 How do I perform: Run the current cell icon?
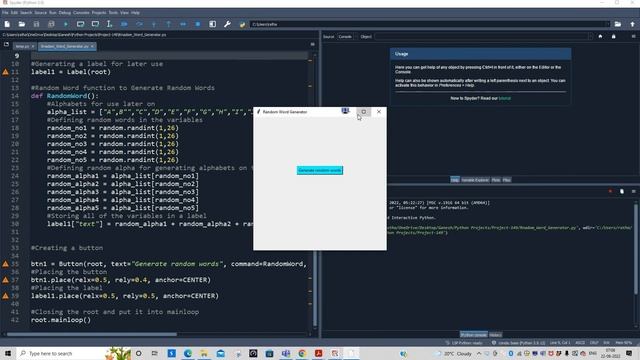[x=80, y=24]
